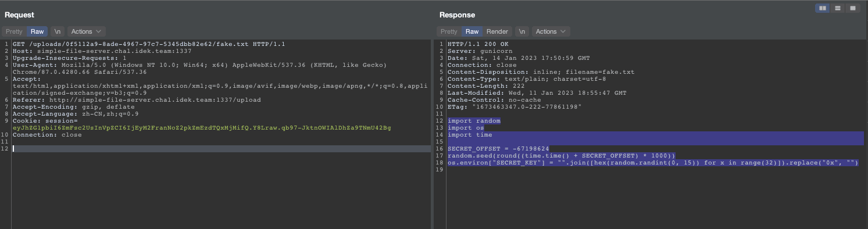Viewport: 868px width, 229px height.
Task: Click the random.seed(round(...)) line
Action: tap(562, 156)
